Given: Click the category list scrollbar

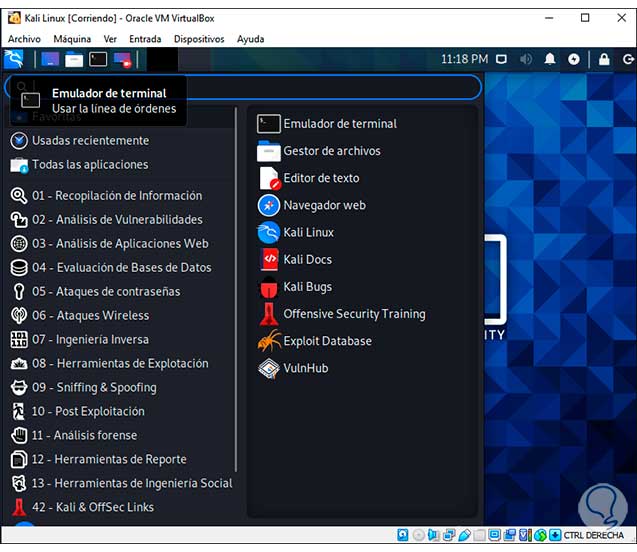Looking at the screenshot, I should pyautogui.click(x=236, y=289).
